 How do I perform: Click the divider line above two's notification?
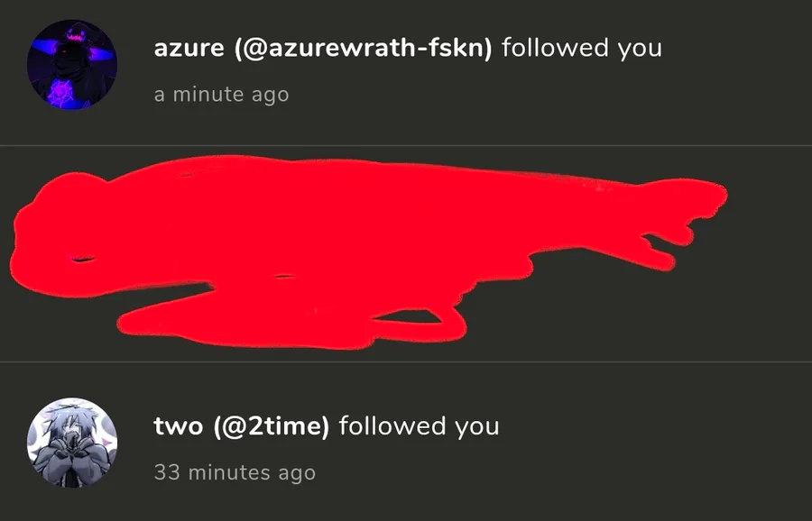coord(406,361)
